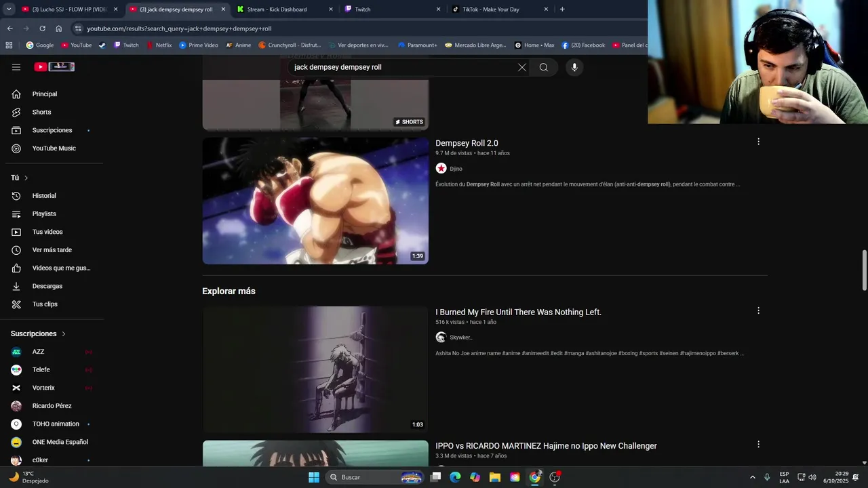Reload the page with refresh button
The image size is (868, 488).
(x=42, y=28)
